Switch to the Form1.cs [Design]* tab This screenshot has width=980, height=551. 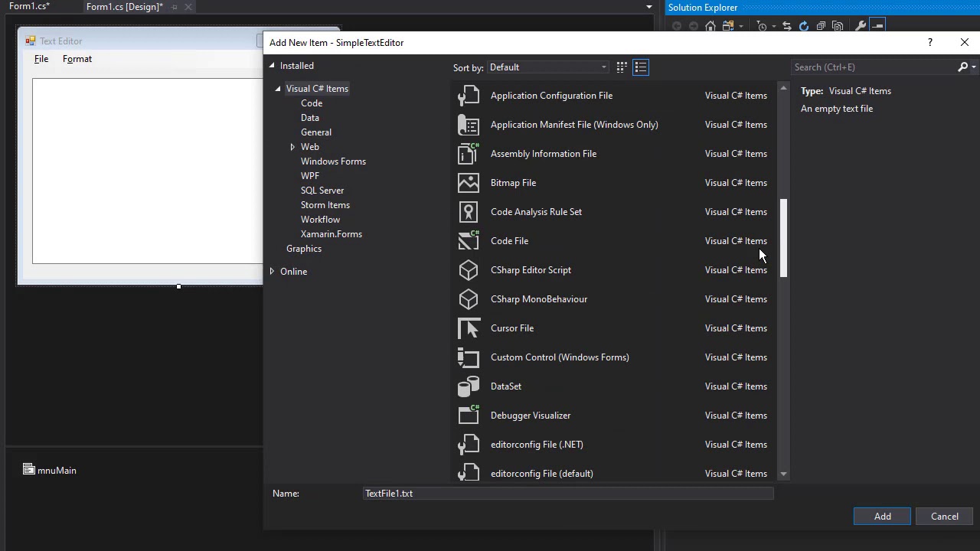coord(125,7)
